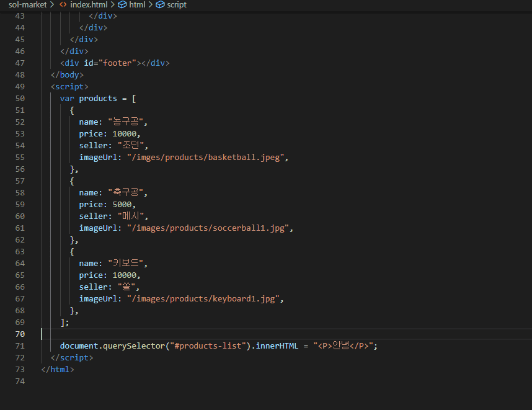532x410 pixels.
Task: Click the seller string "쏠" on line 66
Action: coord(126,287)
